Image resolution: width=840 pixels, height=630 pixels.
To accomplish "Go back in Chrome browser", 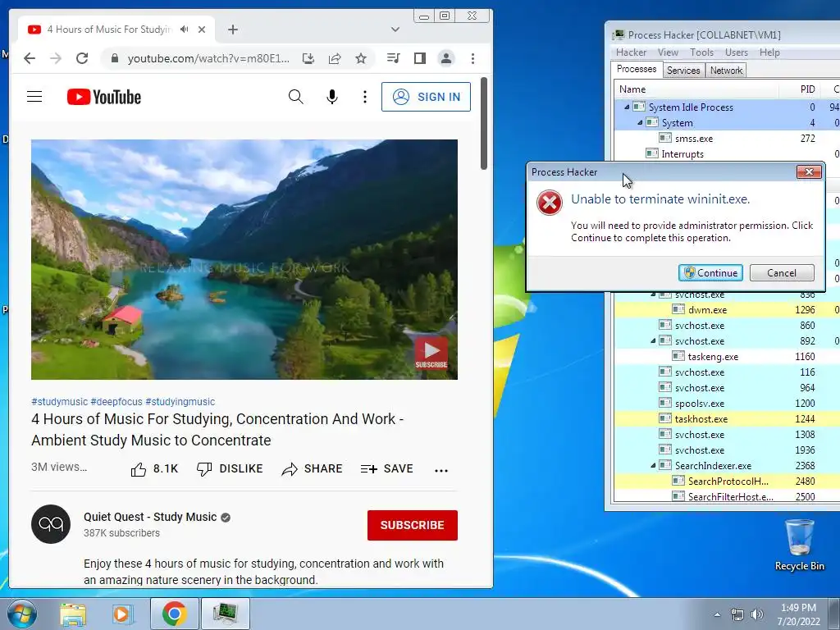I will coord(30,58).
